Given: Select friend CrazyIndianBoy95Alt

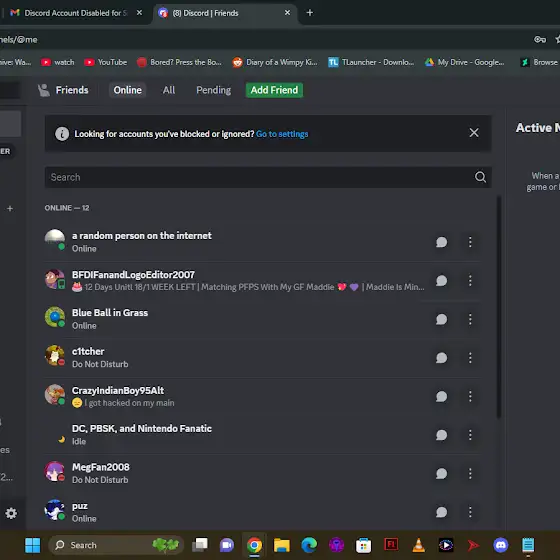Looking at the screenshot, I should [262, 396].
